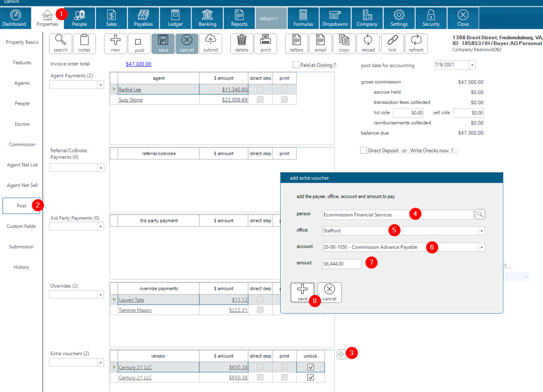543x392 pixels.
Task: Click the person field with Ecommission Financial Services
Action: (398, 215)
